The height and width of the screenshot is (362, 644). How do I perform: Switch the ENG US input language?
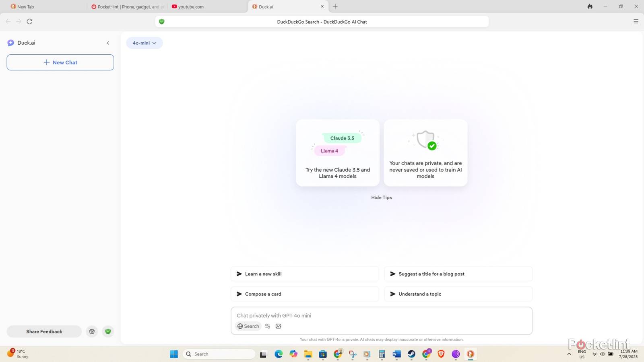582,354
